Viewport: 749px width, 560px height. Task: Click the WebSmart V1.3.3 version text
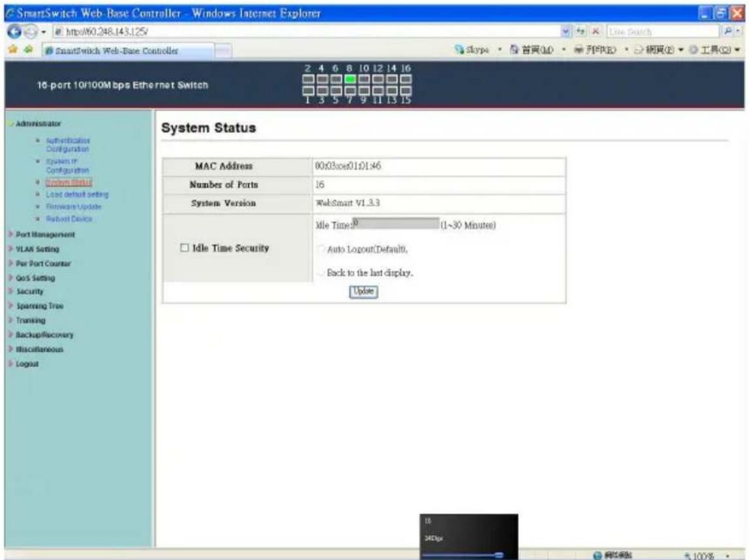click(x=348, y=203)
